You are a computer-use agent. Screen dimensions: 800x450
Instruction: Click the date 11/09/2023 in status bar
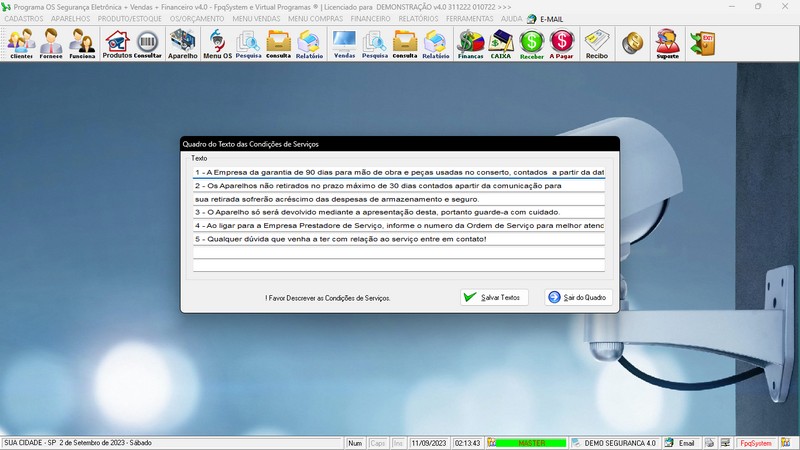(429, 443)
